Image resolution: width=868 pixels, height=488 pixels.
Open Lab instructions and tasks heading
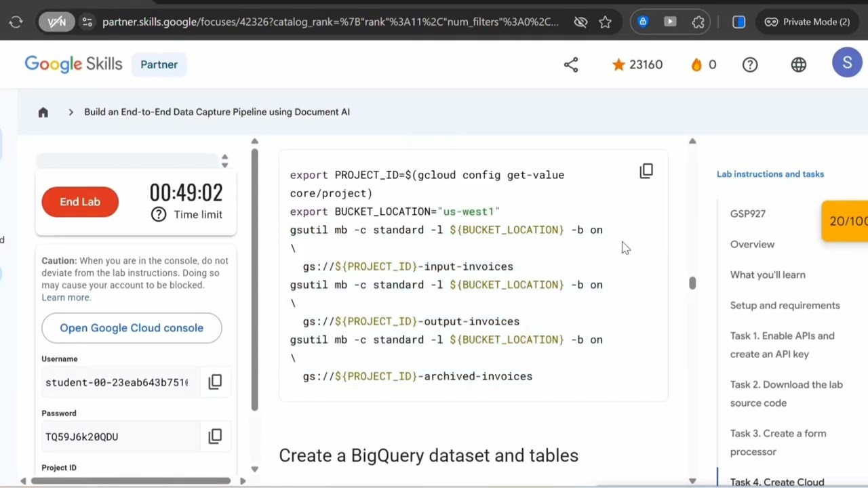click(x=770, y=174)
